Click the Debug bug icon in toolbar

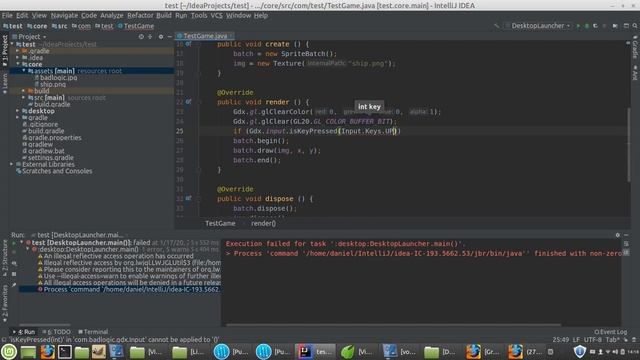click(x=587, y=26)
